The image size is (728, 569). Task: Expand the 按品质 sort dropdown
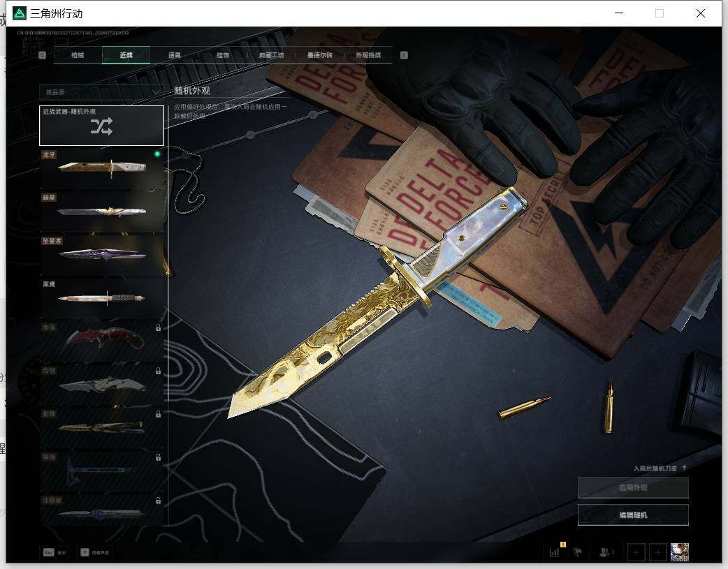point(101,92)
